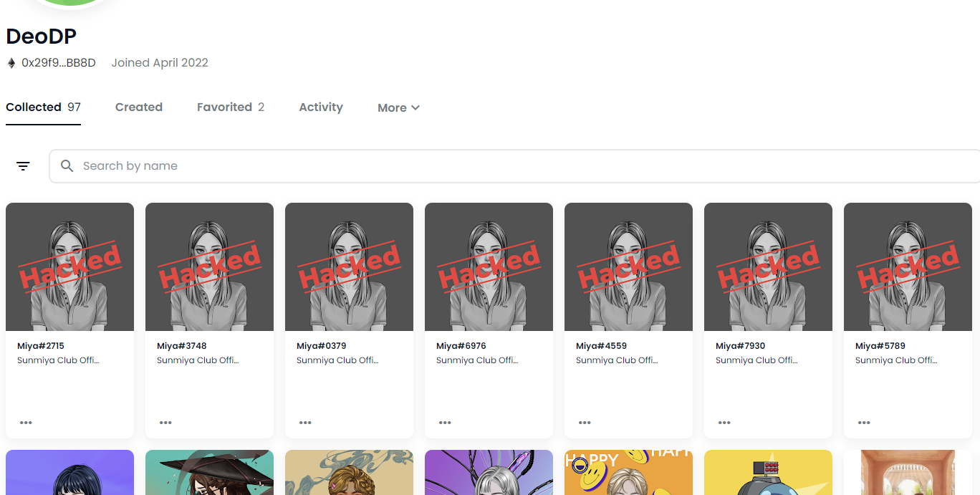Open Miya#2715 hacked image thumbnail
This screenshot has width=980, height=495.
click(x=69, y=266)
